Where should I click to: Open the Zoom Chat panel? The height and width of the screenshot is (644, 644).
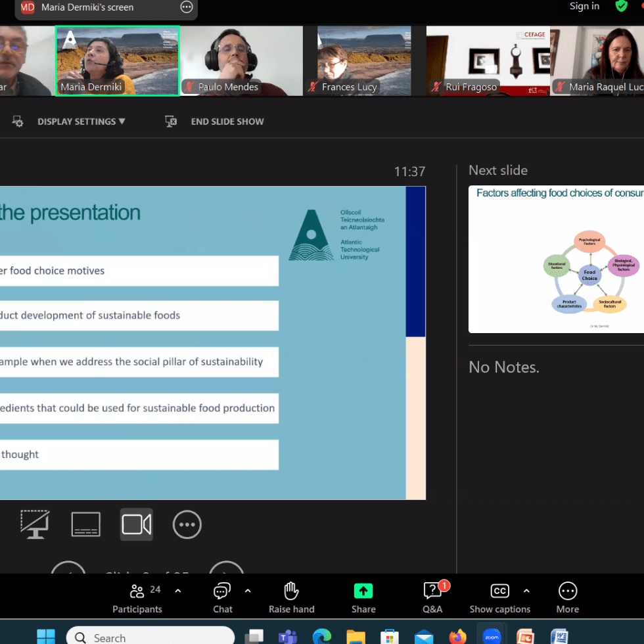[222, 597]
